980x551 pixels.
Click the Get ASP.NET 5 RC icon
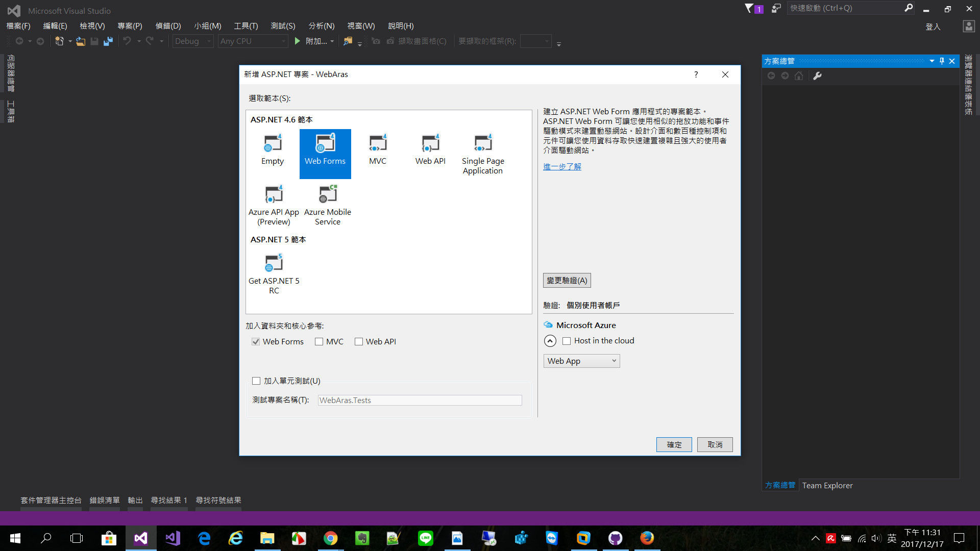(x=274, y=264)
